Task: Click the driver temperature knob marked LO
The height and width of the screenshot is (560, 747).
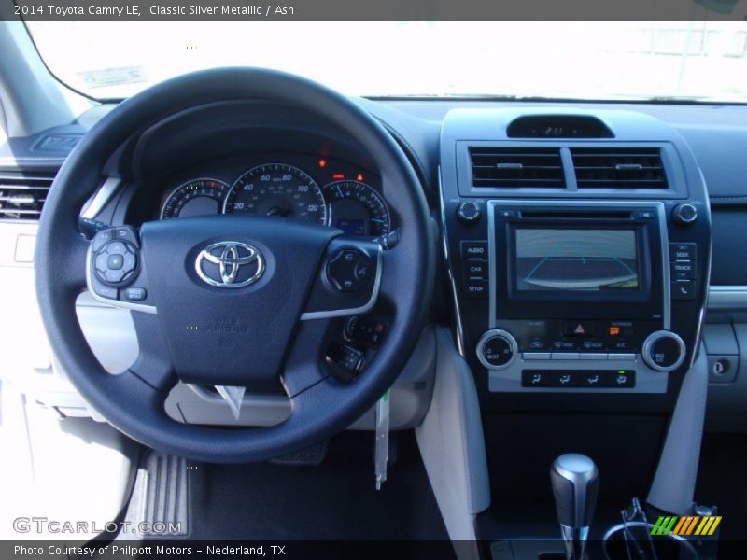Action: [x=497, y=350]
